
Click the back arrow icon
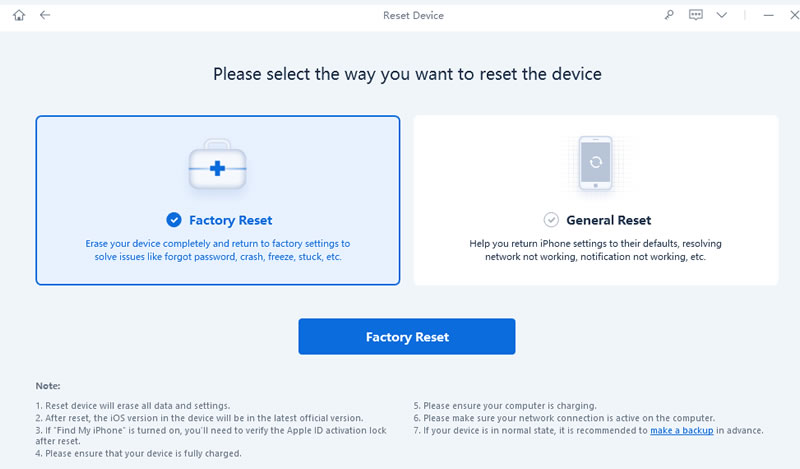click(45, 15)
